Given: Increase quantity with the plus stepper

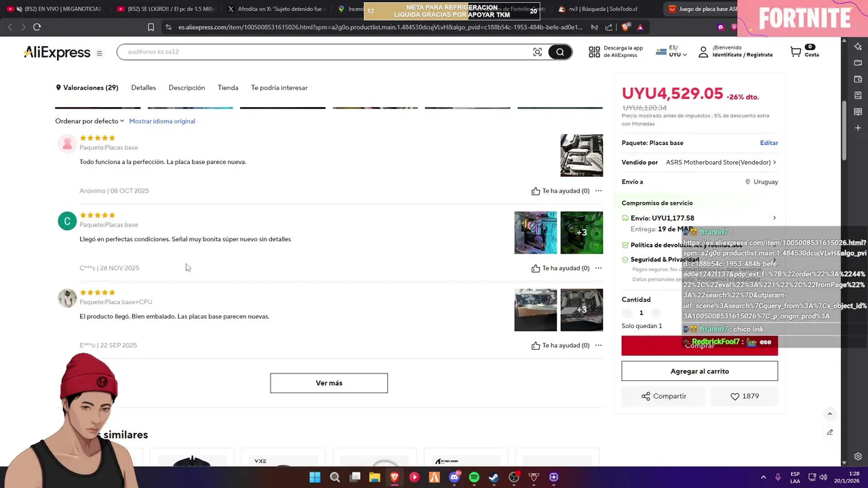Looking at the screenshot, I should [656, 313].
